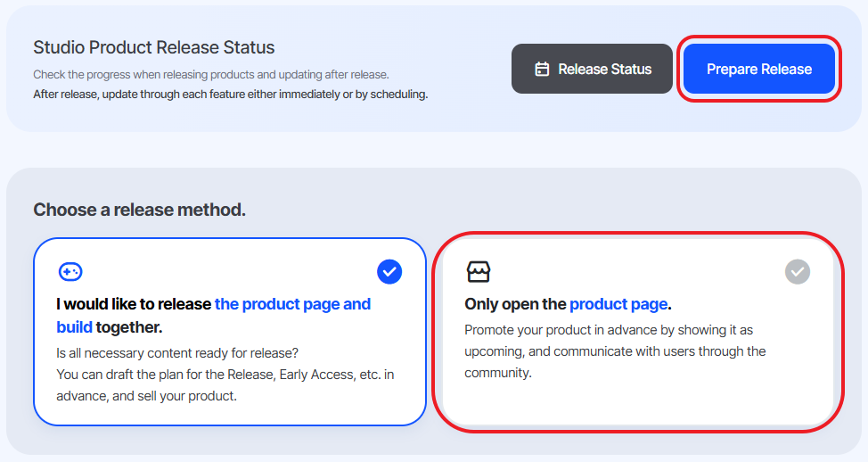Click 'After release, update through each feature' line
This screenshot has height=462, width=868.
[x=230, y=95]
